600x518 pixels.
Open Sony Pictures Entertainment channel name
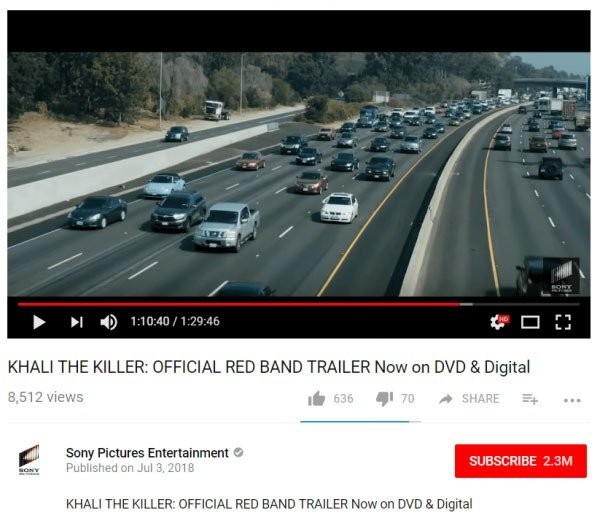(x=147, y=453)
